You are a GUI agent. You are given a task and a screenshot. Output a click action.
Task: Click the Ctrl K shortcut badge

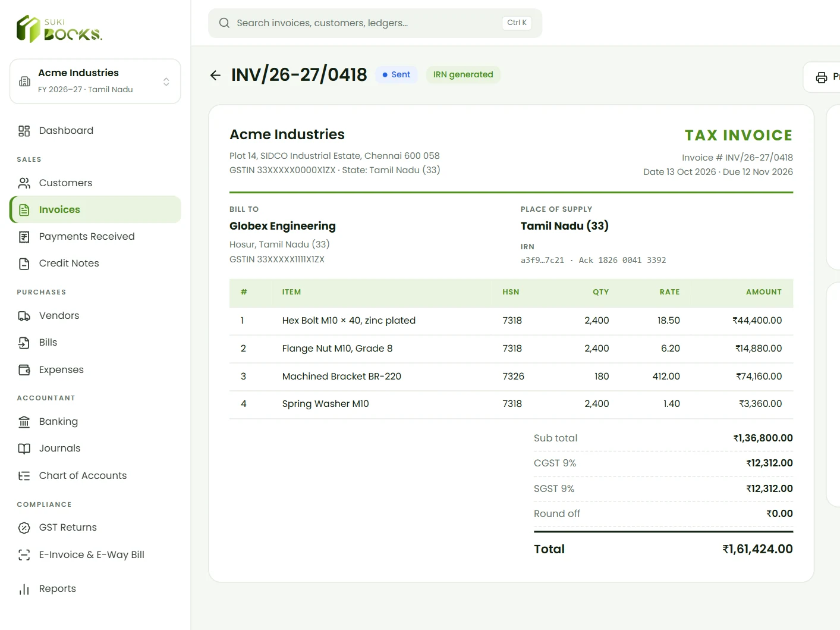pos(517,23)
